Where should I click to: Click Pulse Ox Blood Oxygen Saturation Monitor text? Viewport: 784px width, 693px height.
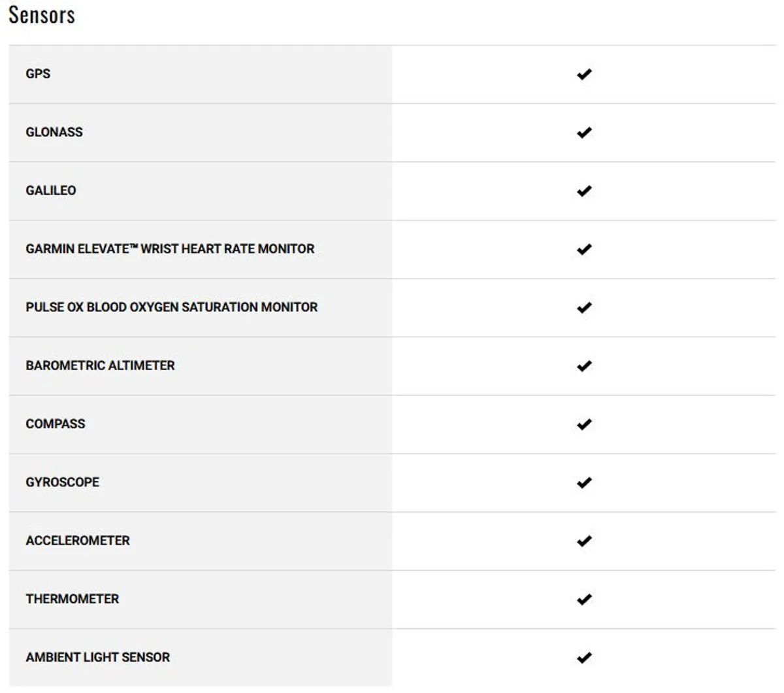point(171,307)
